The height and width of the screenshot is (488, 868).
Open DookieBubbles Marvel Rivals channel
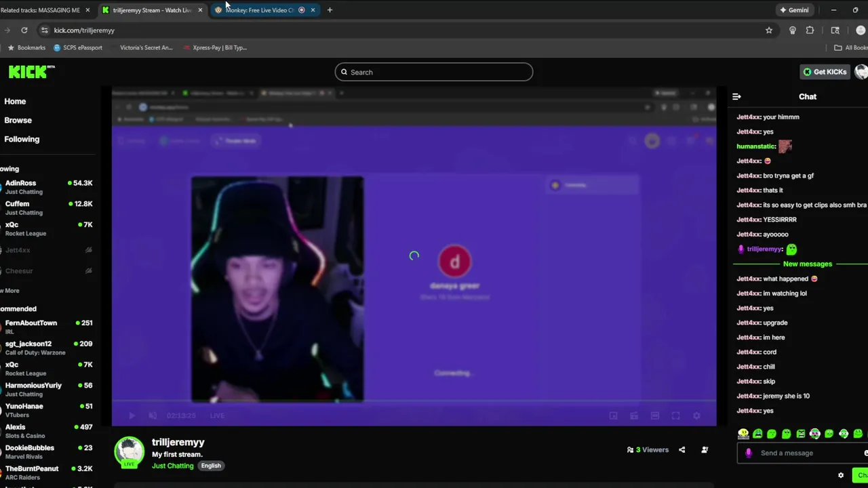47,452
